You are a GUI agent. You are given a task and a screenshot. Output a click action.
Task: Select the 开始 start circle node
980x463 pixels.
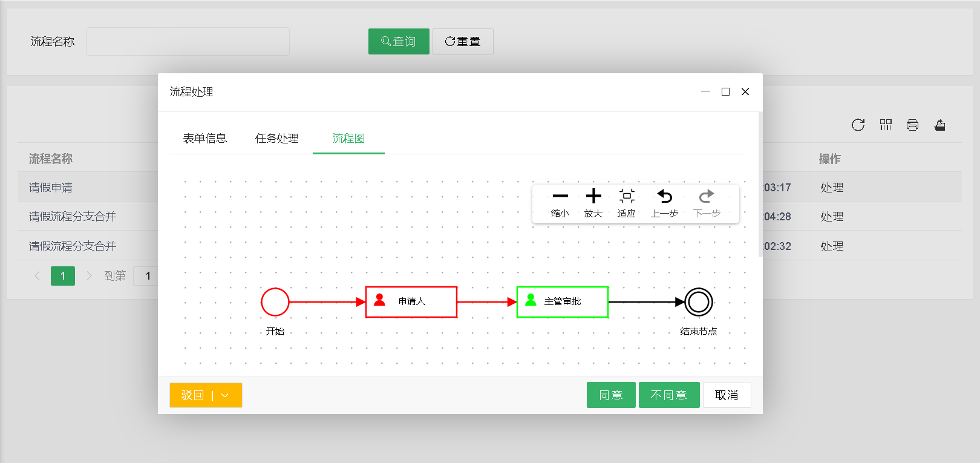pyautogui.click(x=275, y=302)
